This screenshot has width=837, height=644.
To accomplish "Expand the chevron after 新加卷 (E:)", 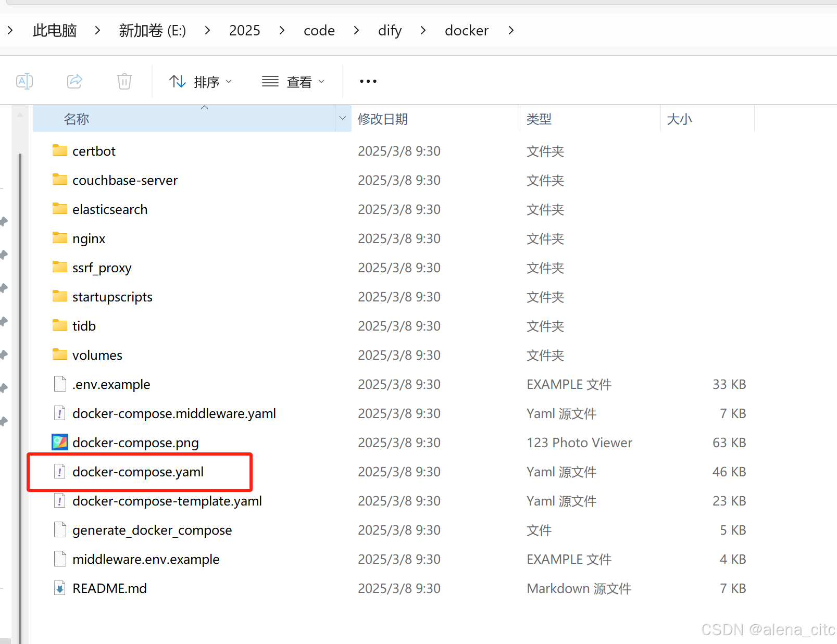I will click(207, 31).
